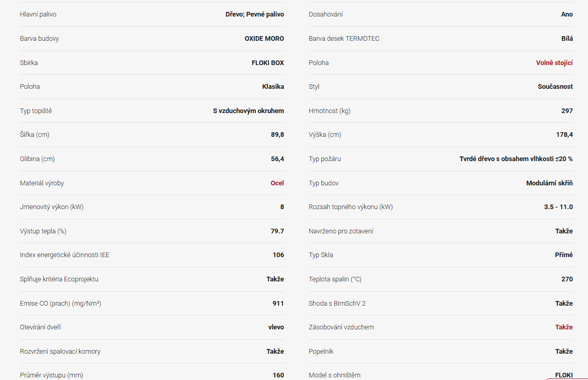Open the red 'Volně stojící' link
The height and width of the screenshot is (380, 588).
tap(554, 62)
